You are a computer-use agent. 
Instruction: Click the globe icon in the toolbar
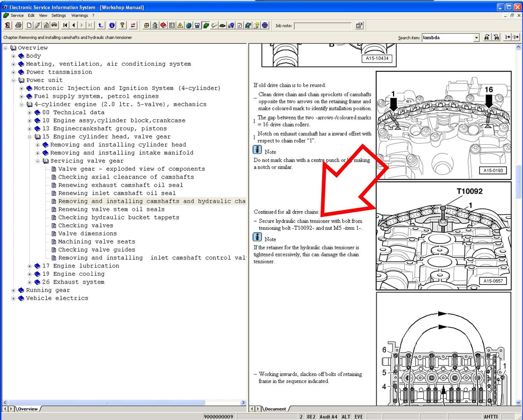[x=189, y=25]
